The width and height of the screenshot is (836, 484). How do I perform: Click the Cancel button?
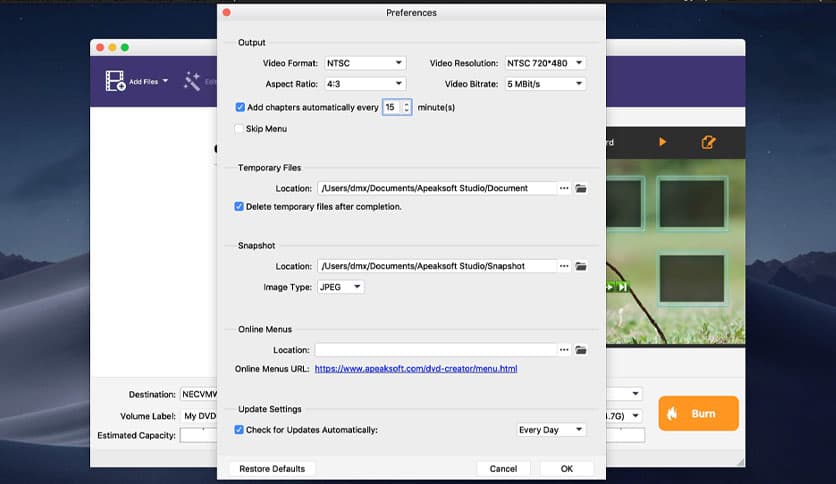[503, 469]
